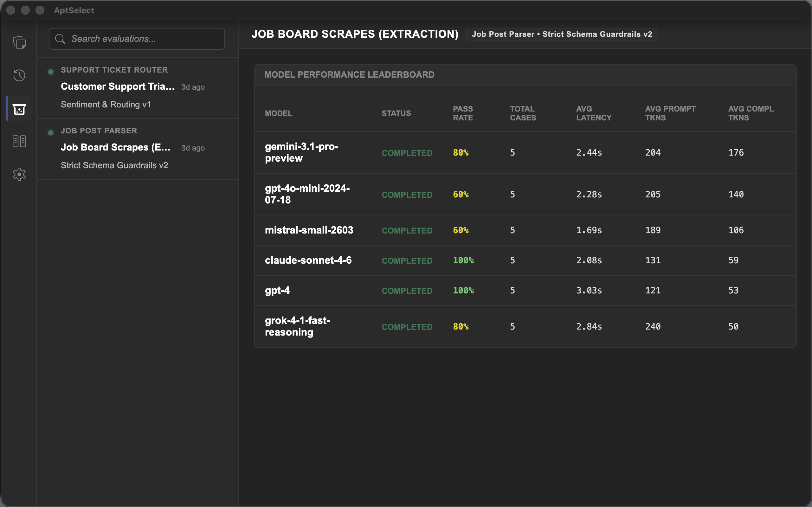Click the JOB POST PARSER label

[99, 131]
